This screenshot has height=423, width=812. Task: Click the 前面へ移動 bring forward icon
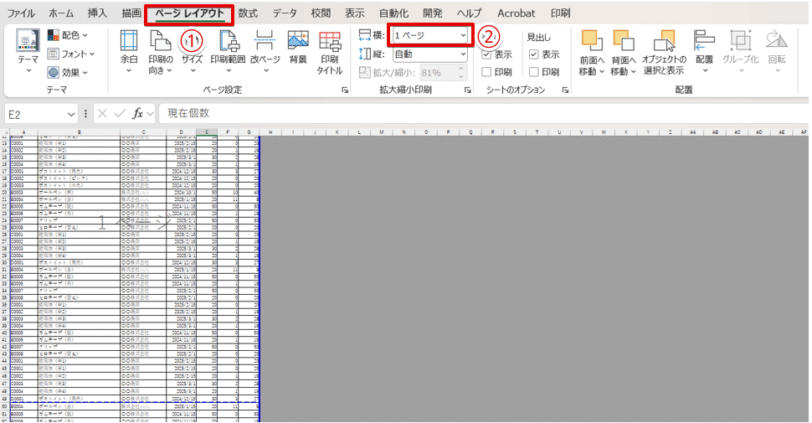pyautogui.click(x=591, y=41)
